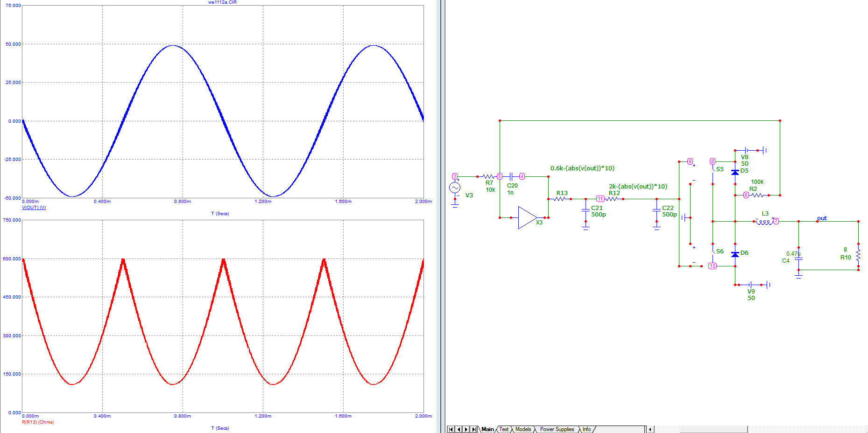Screen dimensions: 868x433
Task: Go to first schematic page tab arrow
Action: click(x=451, y=429)
